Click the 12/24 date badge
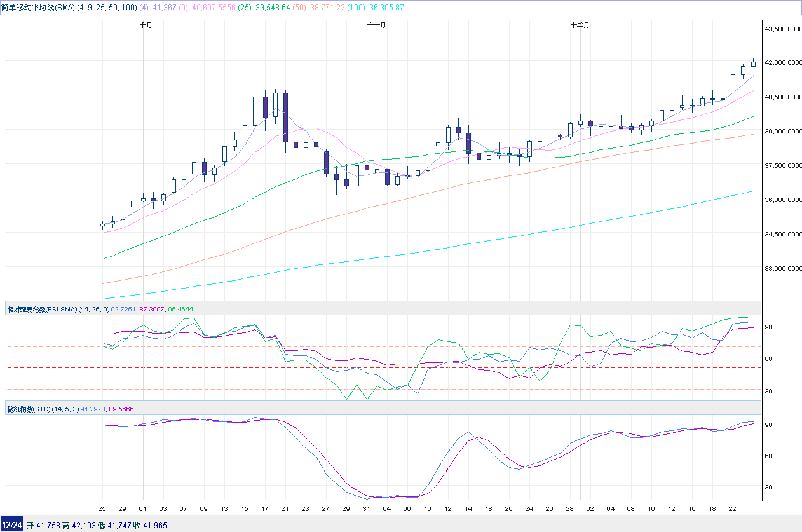802x532 pixels. (x=11, y=525)
